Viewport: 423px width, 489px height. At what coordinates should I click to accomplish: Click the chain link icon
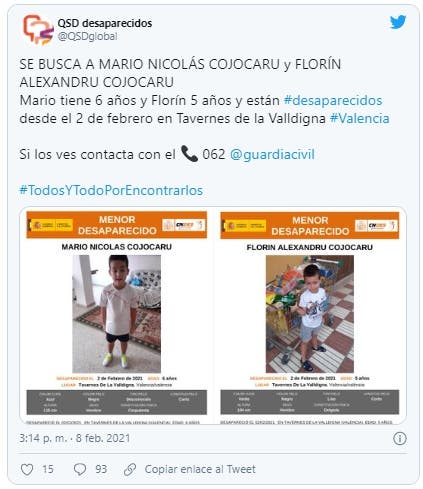[x=130, y=469]
